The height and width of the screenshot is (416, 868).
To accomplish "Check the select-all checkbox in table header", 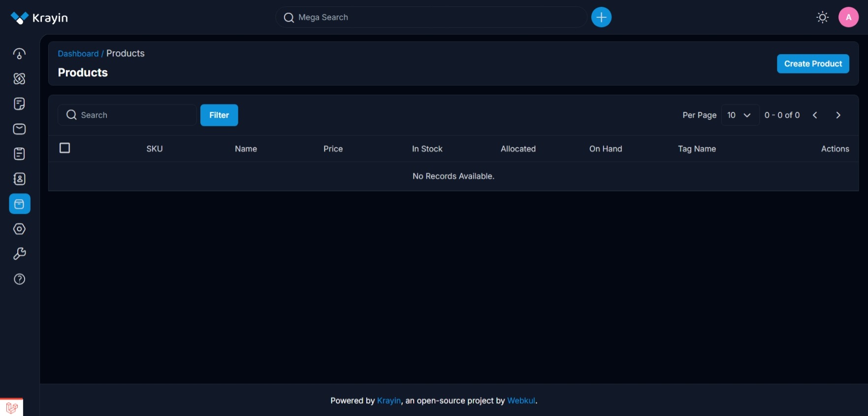I will tap(64, 148).
